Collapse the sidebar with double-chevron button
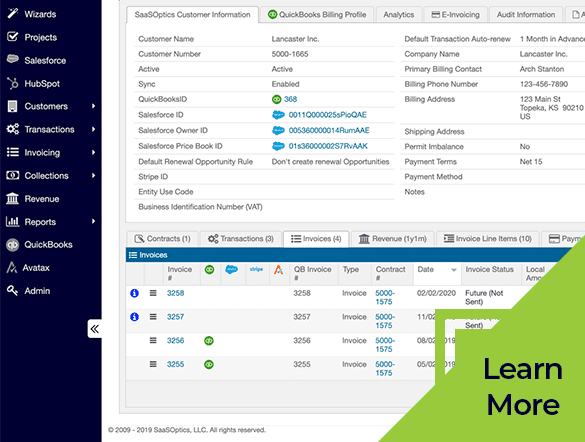Screen dimensions: 585x442 pyautogui.click(x=95, y=329)
